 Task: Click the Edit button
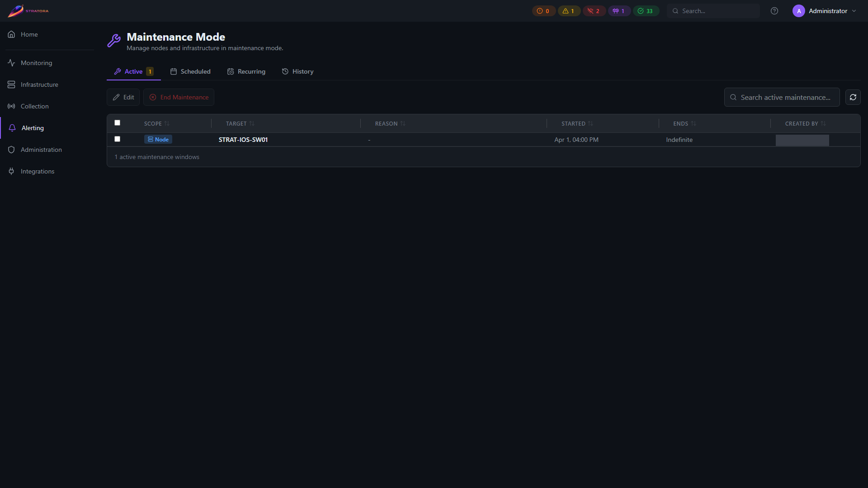pos(123,97)
